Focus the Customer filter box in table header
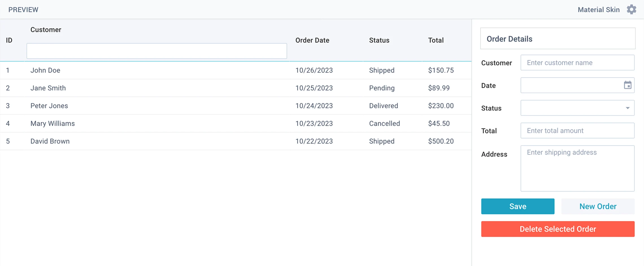Viewport: 644px width, 266px height. coord(157,51)
